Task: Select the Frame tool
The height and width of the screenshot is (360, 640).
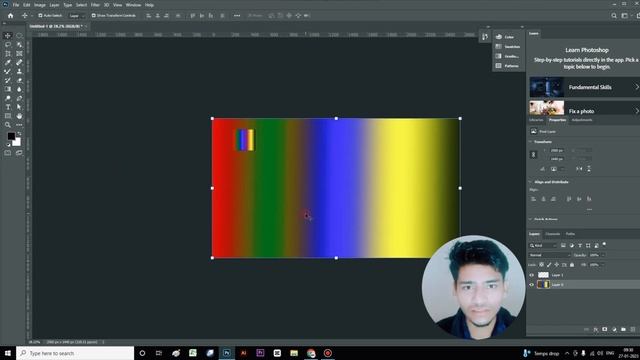Action: point(19,54)
